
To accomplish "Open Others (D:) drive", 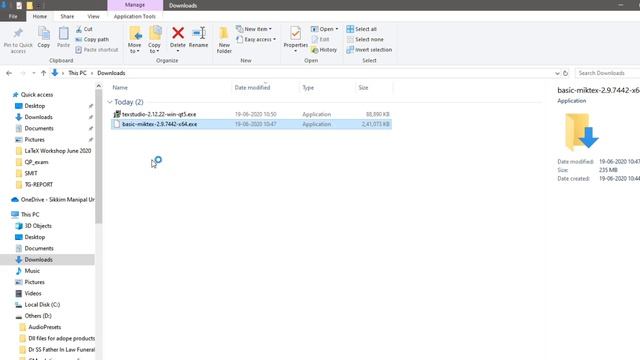I will pyautogui.click(x=38, y=316).
